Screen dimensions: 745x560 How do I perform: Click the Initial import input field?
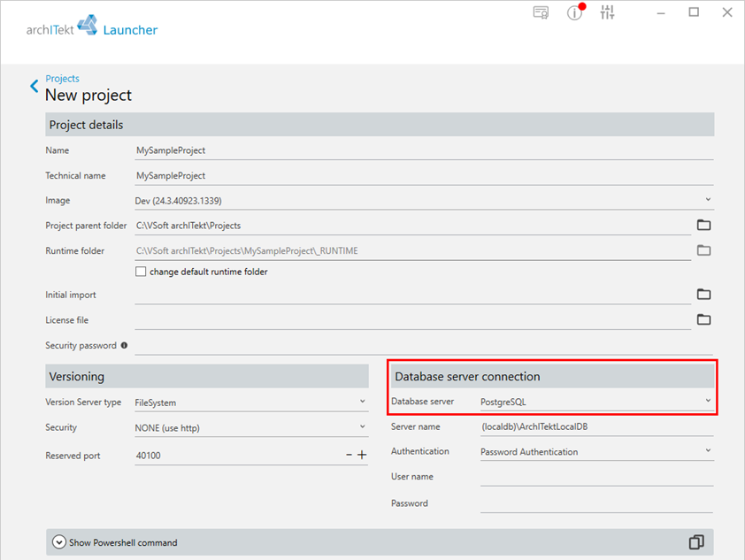[413, 295]
